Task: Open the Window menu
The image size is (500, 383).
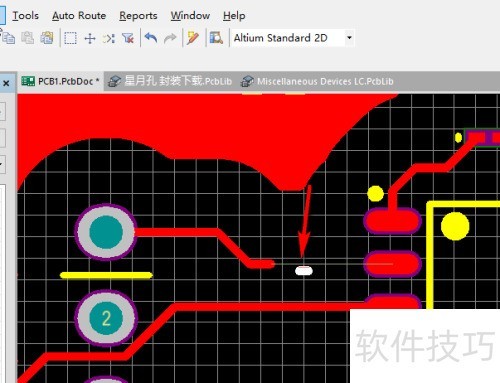Action: 190,15
